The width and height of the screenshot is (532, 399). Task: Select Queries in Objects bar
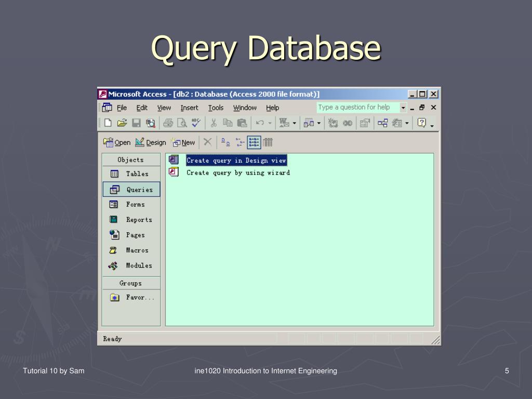click(131, 189)
